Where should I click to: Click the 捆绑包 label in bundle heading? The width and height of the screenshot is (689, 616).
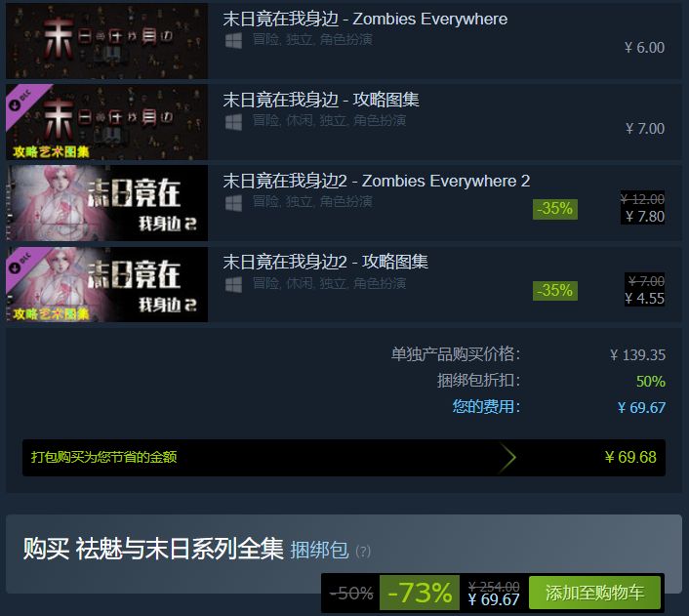[x=319, y=550]
